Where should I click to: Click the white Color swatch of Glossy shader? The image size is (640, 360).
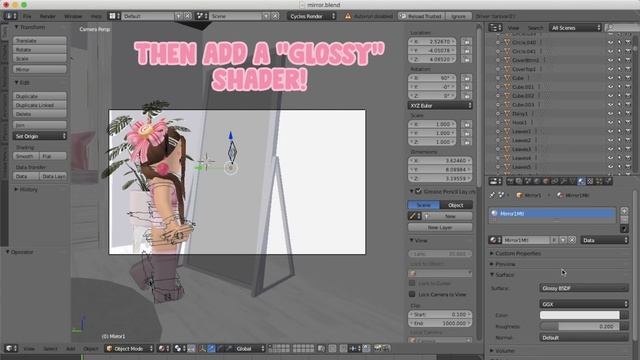pos(580,315)
